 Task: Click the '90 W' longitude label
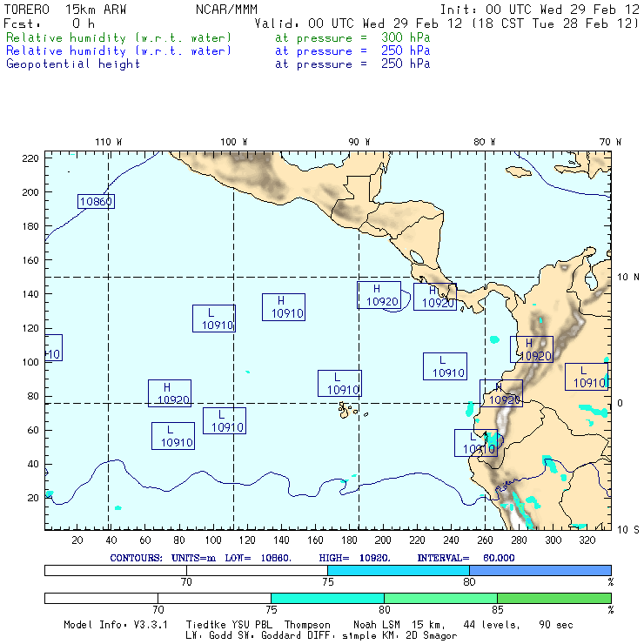pos(359,142)
